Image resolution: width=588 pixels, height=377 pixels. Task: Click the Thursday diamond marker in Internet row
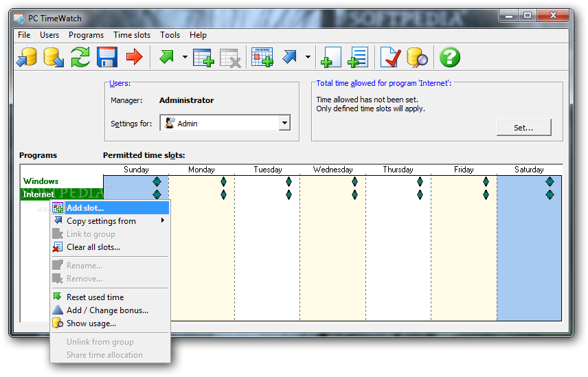(x=420, y=195)
